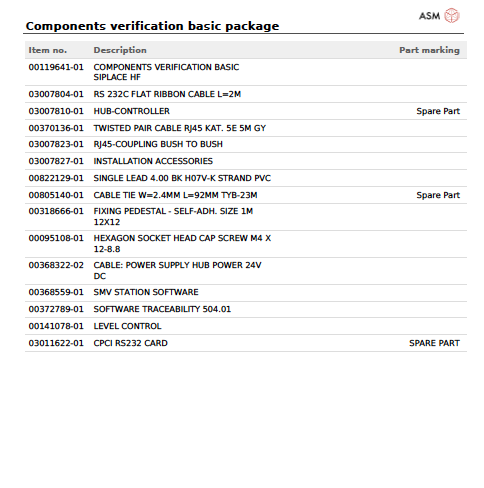Select item number 00370136-01
This screenshot has width=484, height=488.
[56, 128]
